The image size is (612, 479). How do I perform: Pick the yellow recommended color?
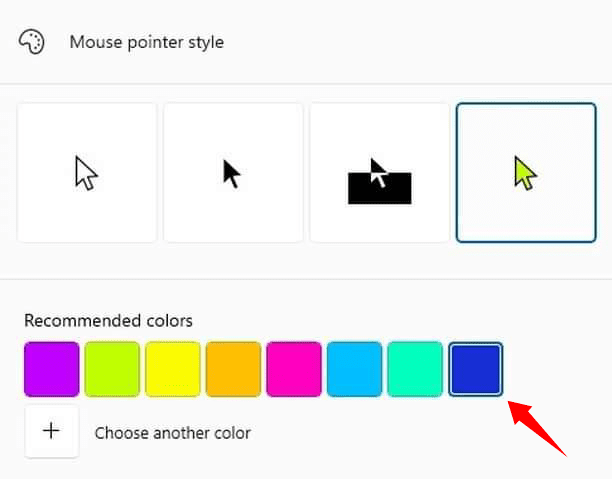pyautogui.click(x=173, y=369)
